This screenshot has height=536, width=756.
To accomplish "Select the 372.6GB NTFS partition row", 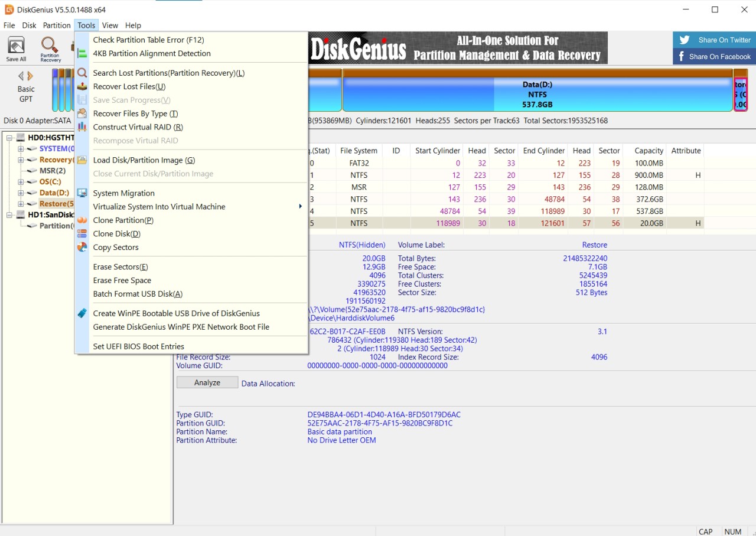I will pyautogui.click(x=507, y=199).
